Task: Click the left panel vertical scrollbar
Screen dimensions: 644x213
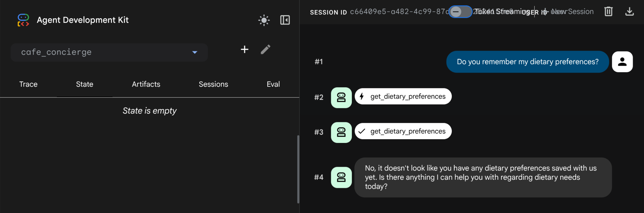Action: 298,169
